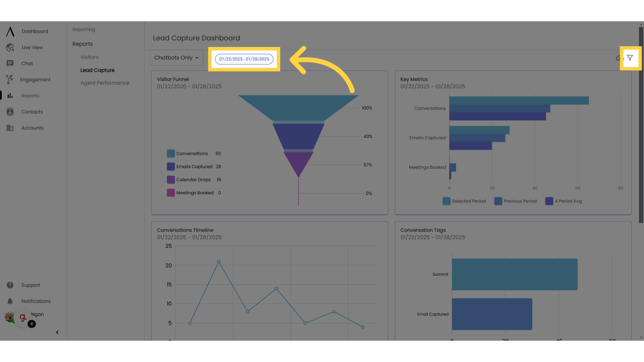
Task: Open the Contacts section
Action: pos(32,111)
